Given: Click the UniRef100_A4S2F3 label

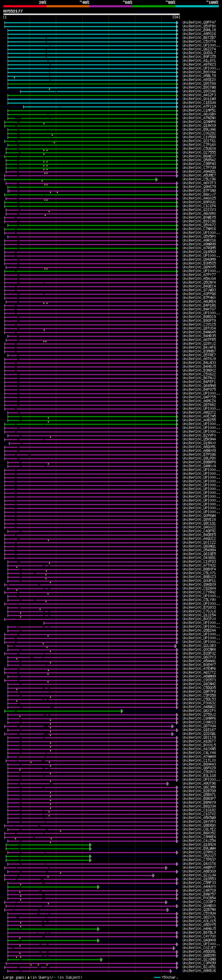Looking at the screenshot, I should click(199, 95).
